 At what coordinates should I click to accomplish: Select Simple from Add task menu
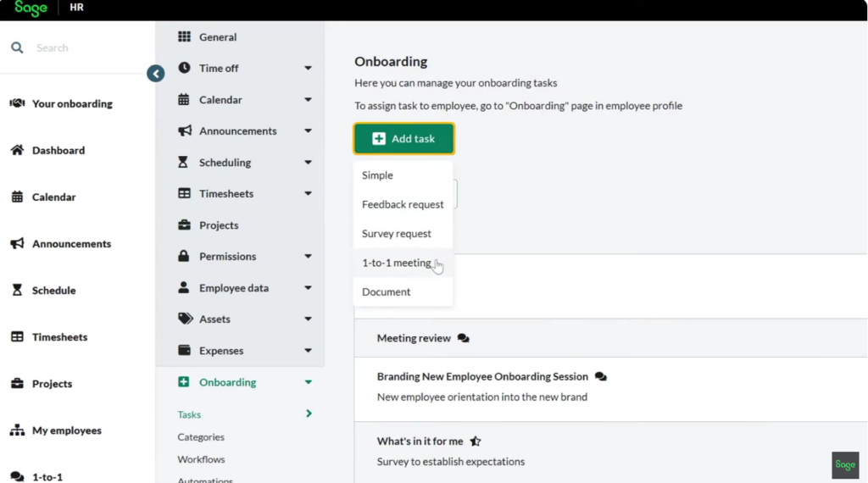(x=403, y=175)
